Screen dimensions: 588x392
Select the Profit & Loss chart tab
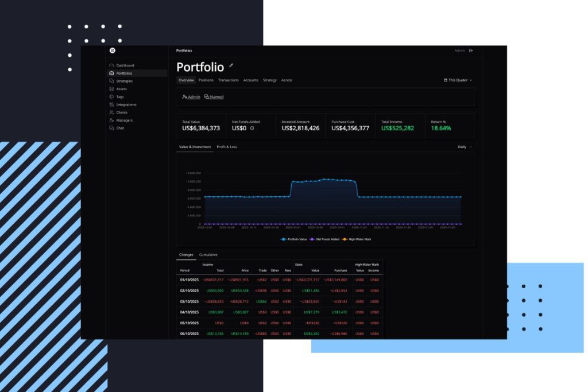(226, 147)
